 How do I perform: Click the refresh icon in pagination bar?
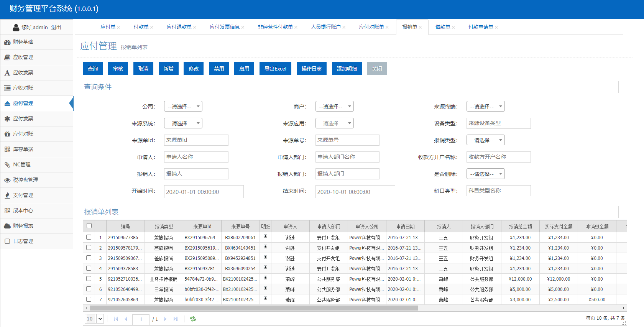(193, 319)
